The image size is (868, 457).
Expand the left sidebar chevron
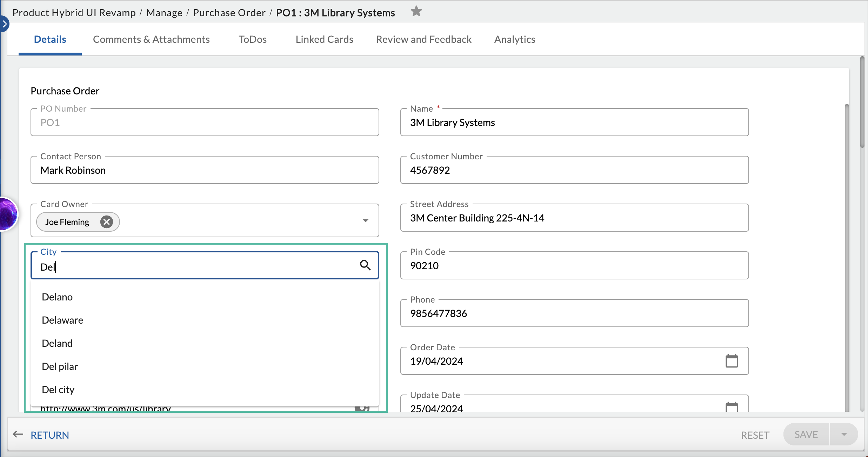(x=4, y=24)
